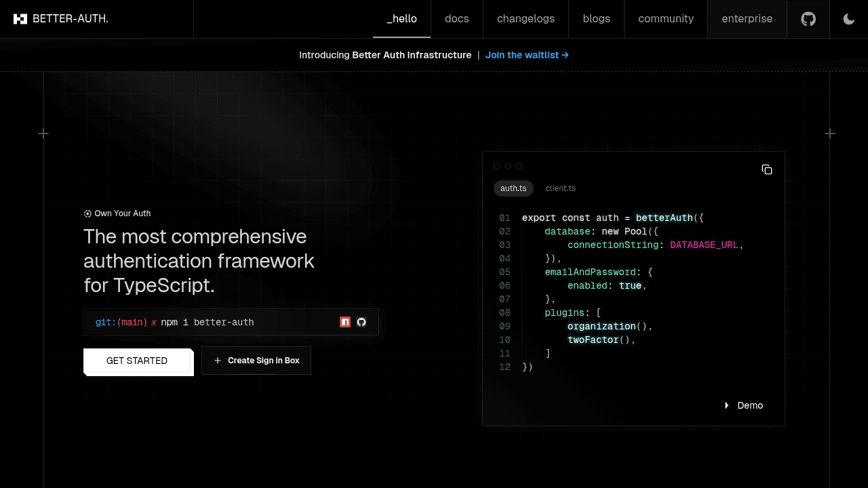Click the GET STARTED button
Image resolution: width=868 pixels, height=488 pixels.
[x=138, y=360]
